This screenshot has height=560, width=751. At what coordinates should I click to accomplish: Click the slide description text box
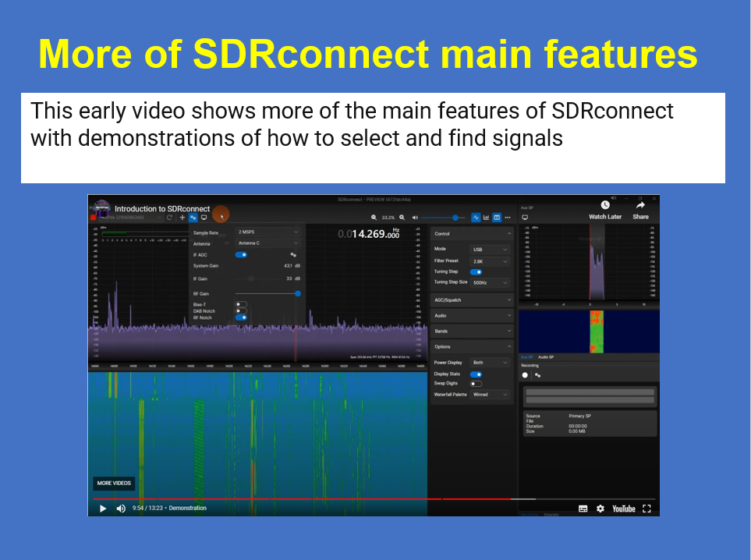(373, 138)
